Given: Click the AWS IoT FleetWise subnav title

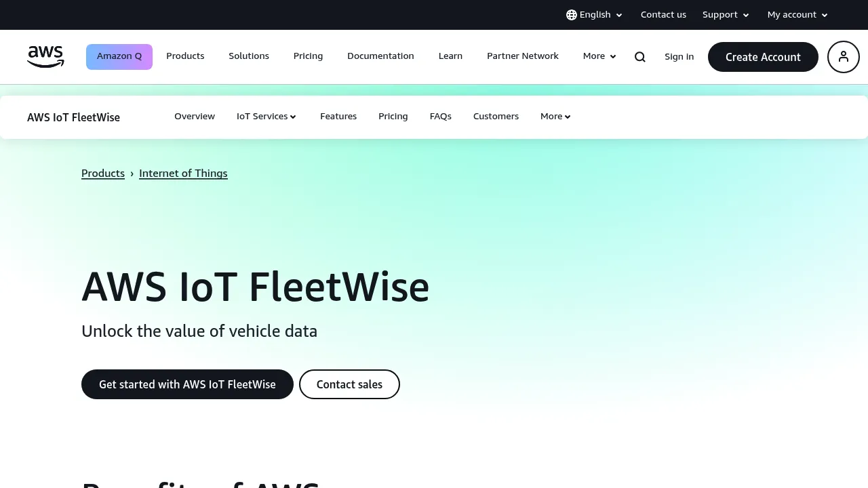Looking at the screenshot, I should point(73,117).
